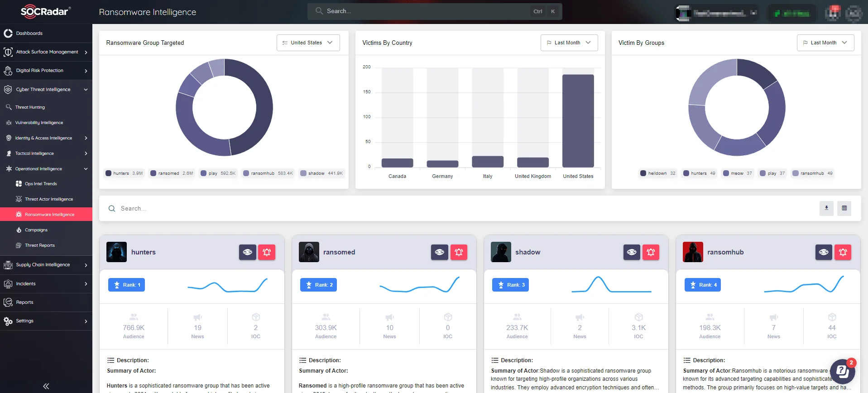868x393 pixels.
Task: Click the Rank: 1 badge
Action: pos(126,285)
